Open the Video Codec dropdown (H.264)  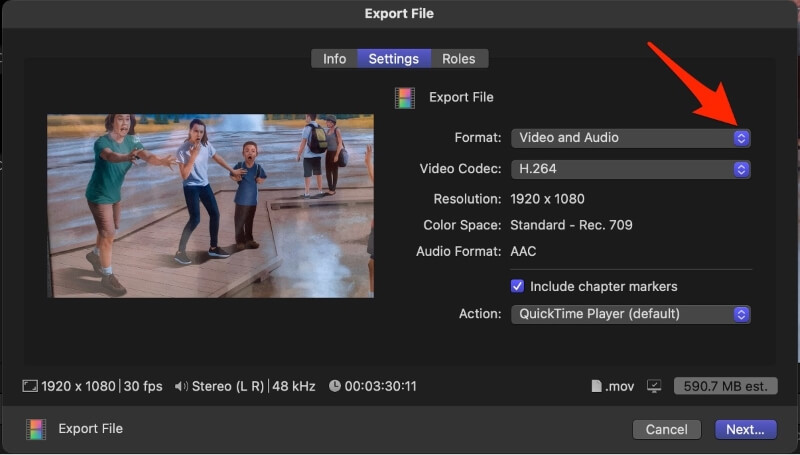point(631,169)
